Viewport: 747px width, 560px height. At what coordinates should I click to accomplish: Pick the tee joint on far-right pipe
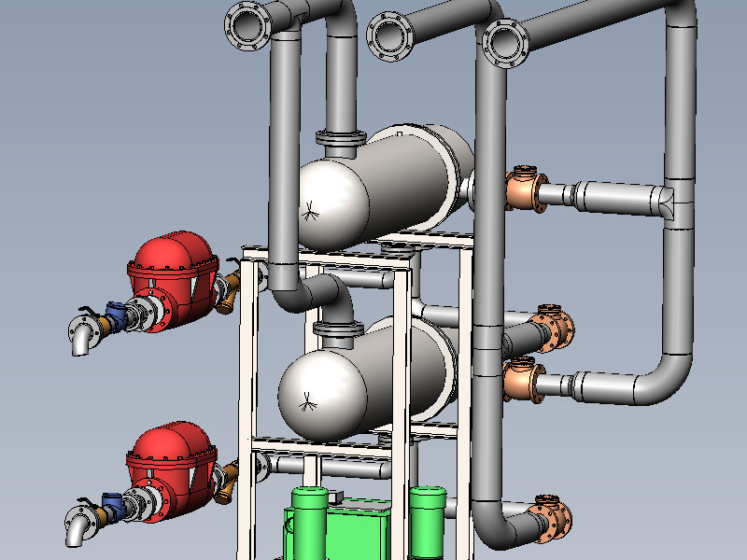click(x=679, y=203)
